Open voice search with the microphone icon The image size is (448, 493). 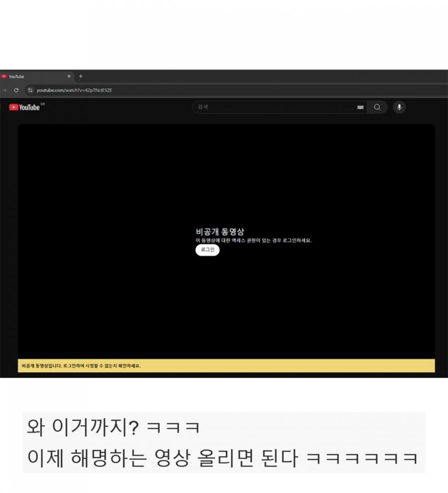[x=399, y=107]
